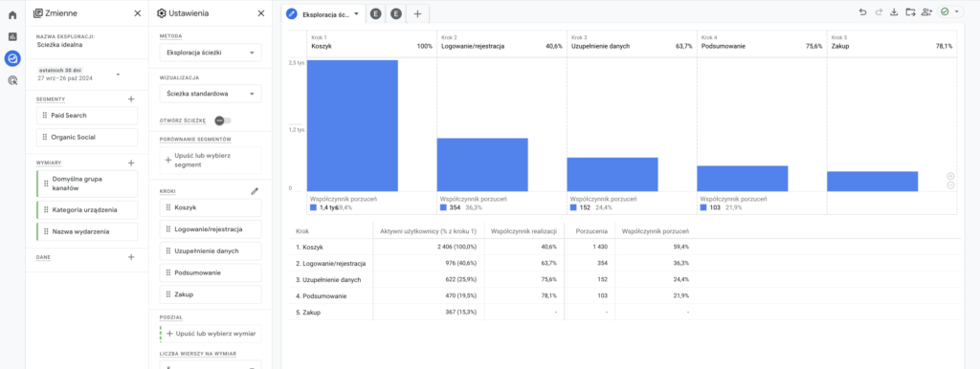Add a new metric in Dane

[x=131, y=256]
